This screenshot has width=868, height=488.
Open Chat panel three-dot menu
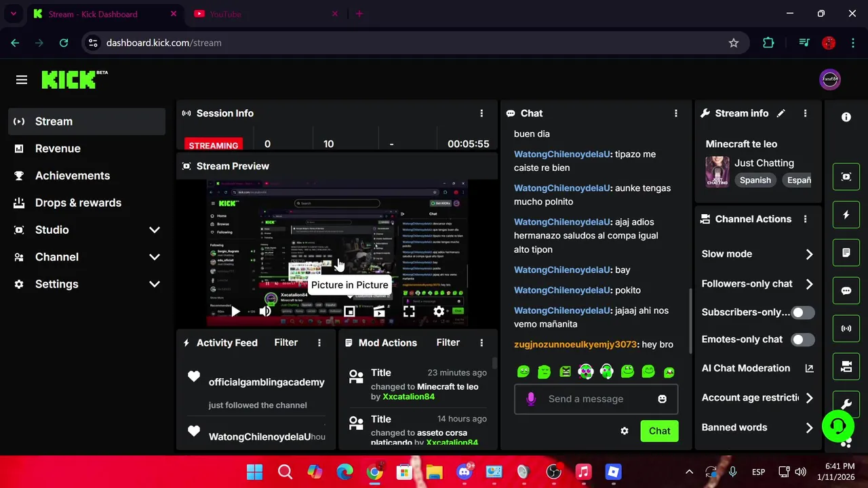point(675,113)
